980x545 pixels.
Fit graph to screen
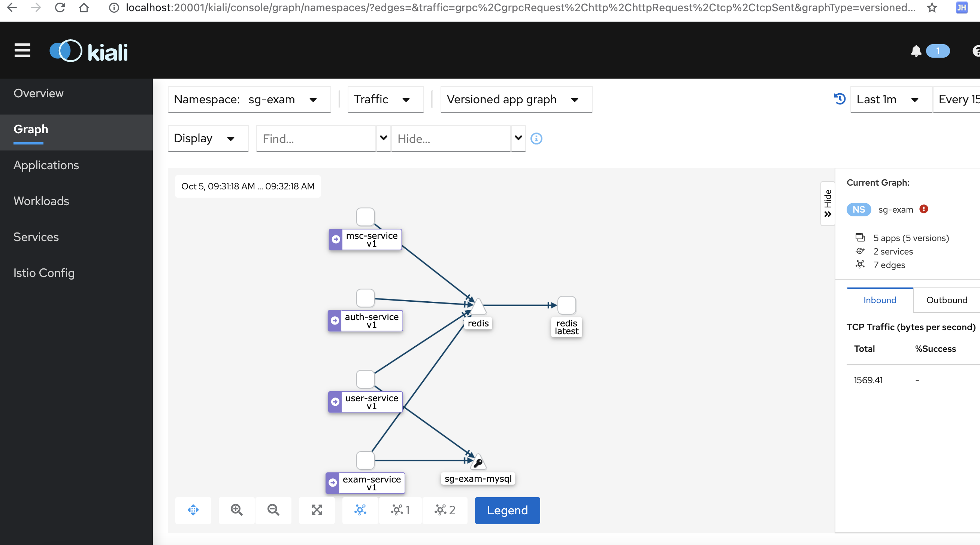click(x=317, y=510)
